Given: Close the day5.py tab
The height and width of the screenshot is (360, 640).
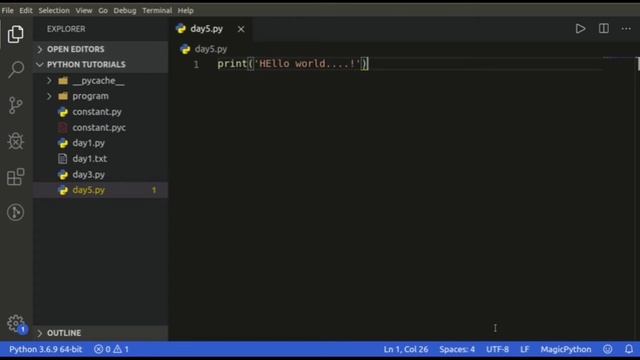Looking at the screenshot, I should 241,29.
